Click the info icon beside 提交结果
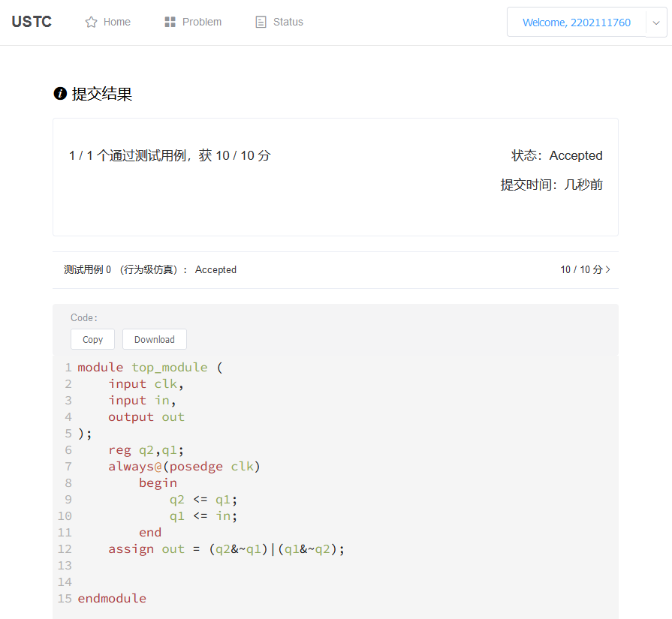Image resolution: width=672 pixels, height=619 pixels. pyautogui.click(x=60, y=93)
